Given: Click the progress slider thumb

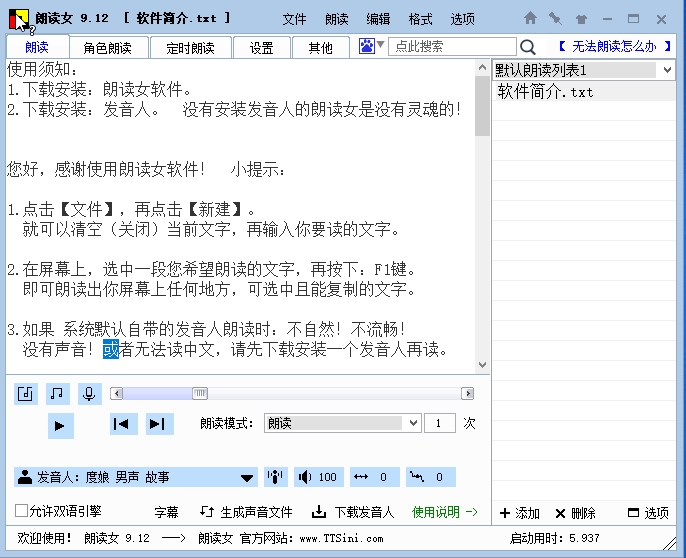Looking at the screenshot, I should coord(200,393).
